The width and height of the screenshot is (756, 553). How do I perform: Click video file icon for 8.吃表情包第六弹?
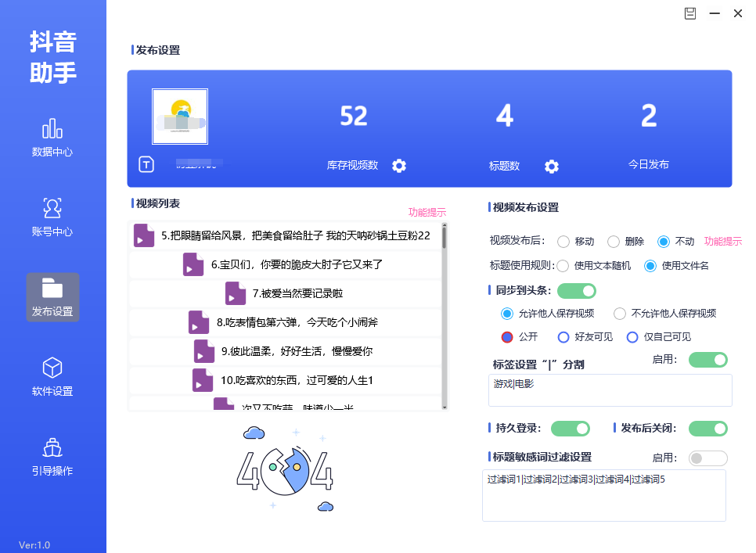coord(199,322)
